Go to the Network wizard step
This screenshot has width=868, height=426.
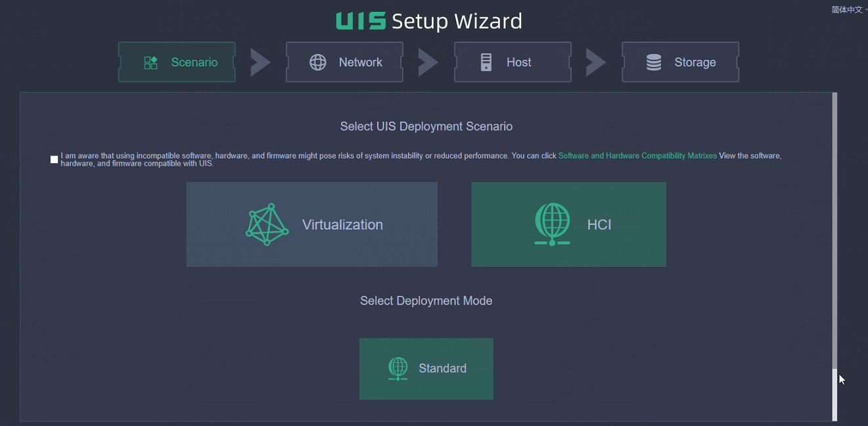344,62
